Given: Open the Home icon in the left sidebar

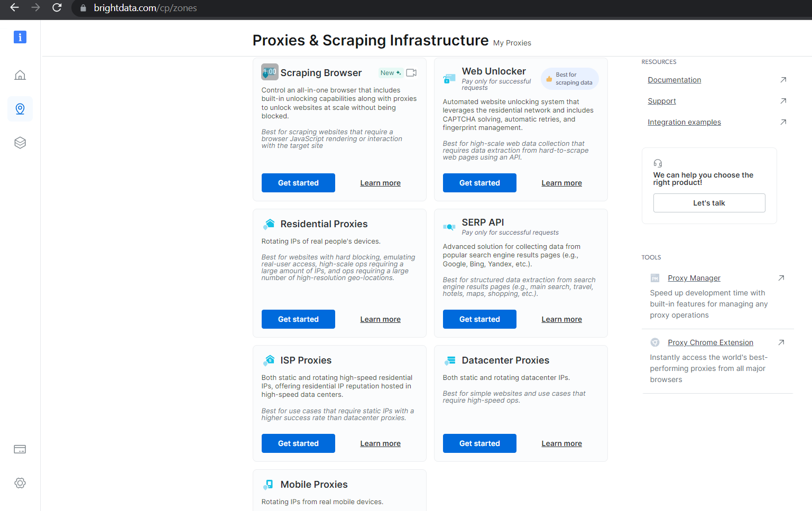Looking at the screenshot, I should [x=20, y=75].
